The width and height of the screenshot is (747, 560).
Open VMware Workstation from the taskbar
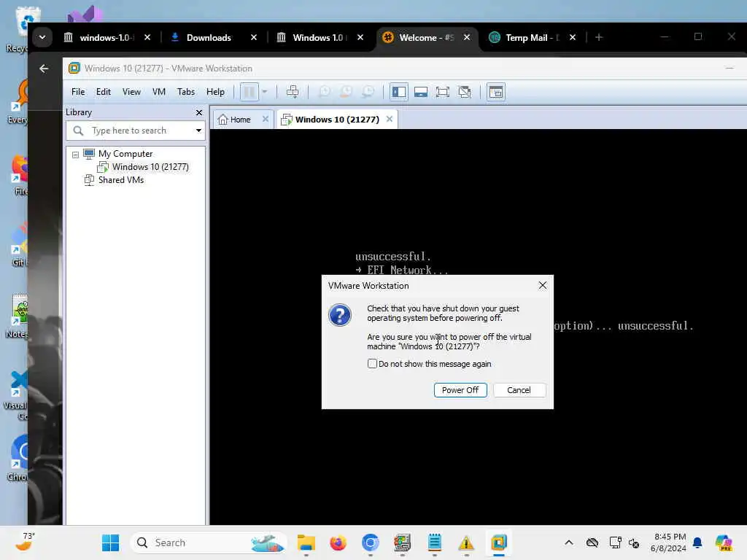499,542
